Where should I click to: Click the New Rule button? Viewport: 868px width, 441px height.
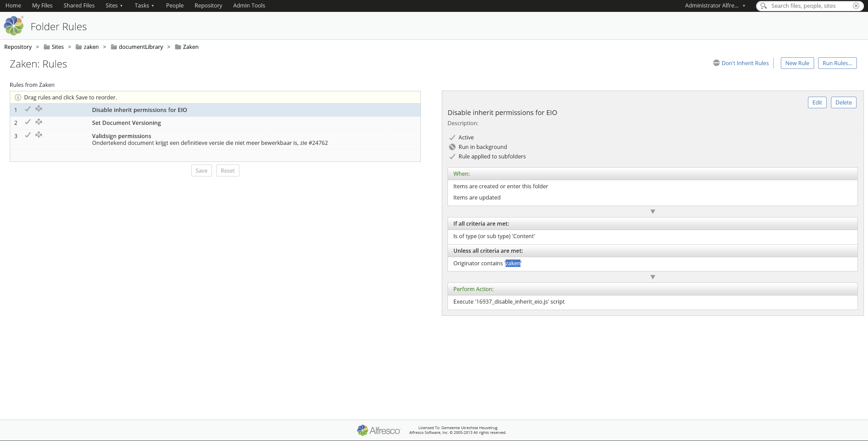tap(797, 63)
